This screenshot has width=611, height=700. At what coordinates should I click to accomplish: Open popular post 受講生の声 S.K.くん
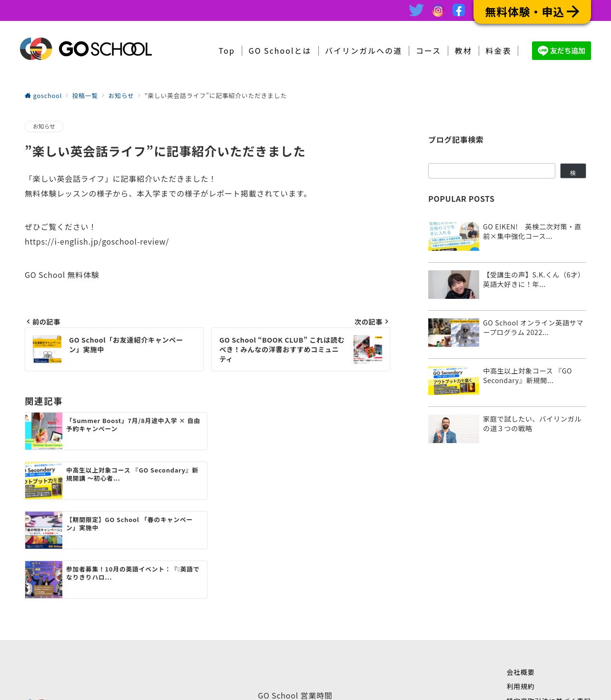tap(532, 280)
